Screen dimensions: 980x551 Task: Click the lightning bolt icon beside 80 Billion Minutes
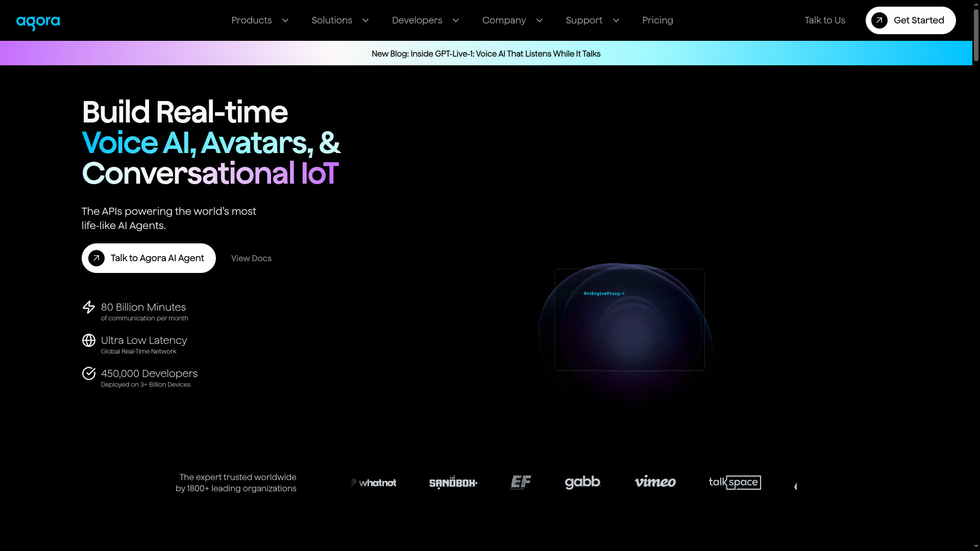(89, 307)
